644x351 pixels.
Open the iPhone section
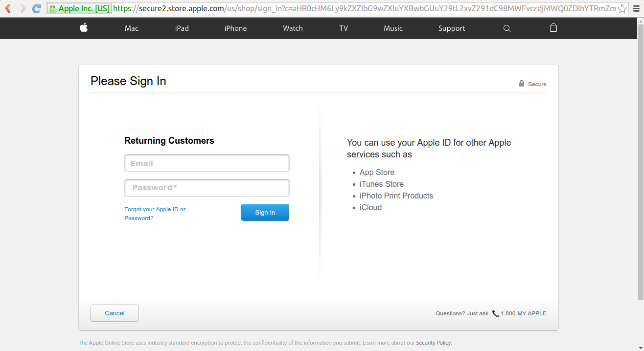[235, 28]
